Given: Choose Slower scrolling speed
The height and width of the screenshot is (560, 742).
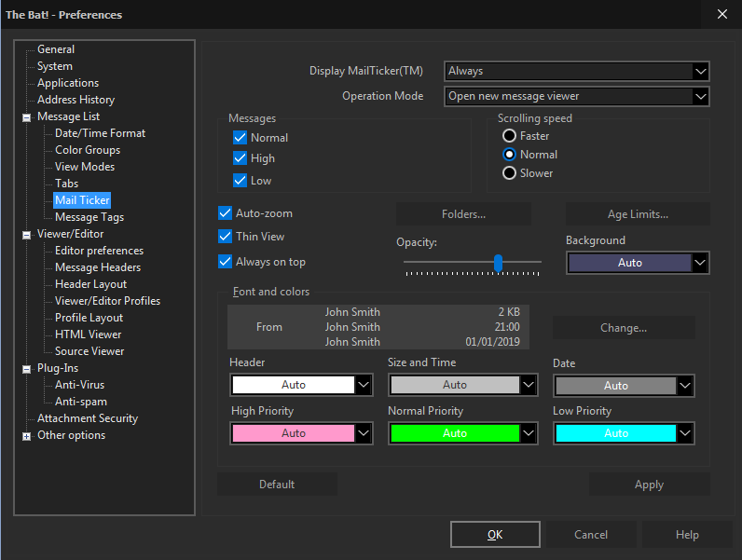Looking at the screenshot, I should pyautogui.click(x=509, y=173).
